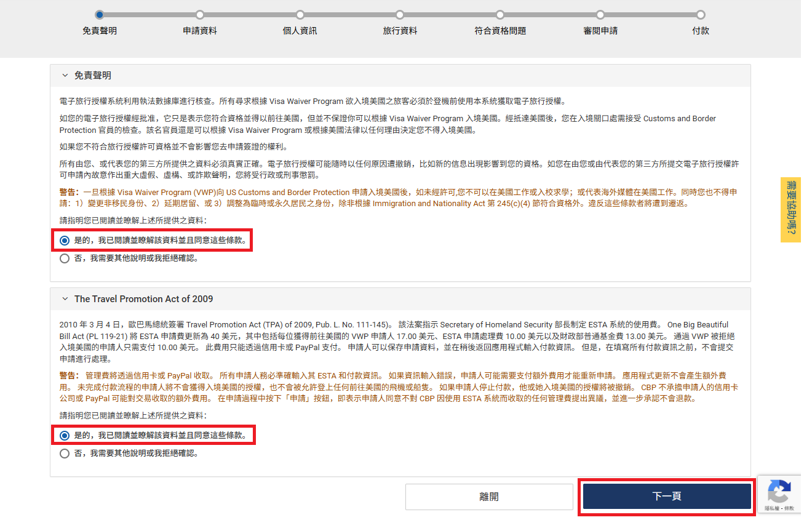This screenshot has width=812, height=520.
Task: Click the 申請資料 step circle
Action: (200, 15)
